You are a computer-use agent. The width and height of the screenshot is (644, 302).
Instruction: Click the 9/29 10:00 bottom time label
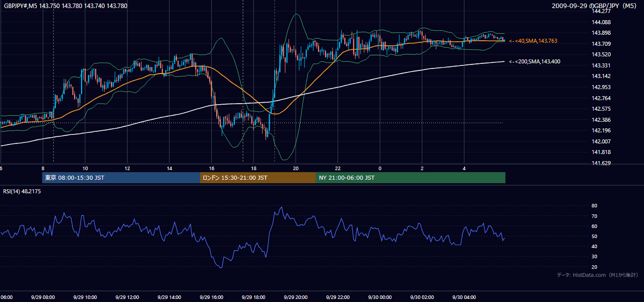(x=85, y=297)
